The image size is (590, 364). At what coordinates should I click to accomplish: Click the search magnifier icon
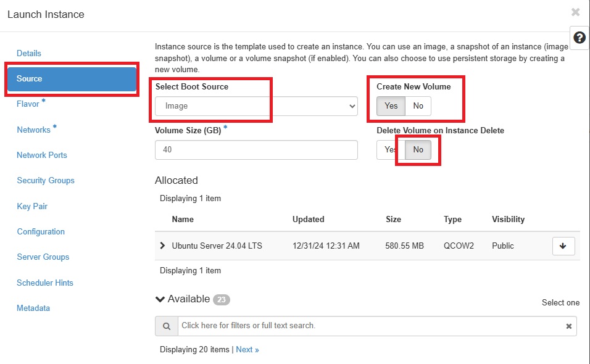coord(166,326)
